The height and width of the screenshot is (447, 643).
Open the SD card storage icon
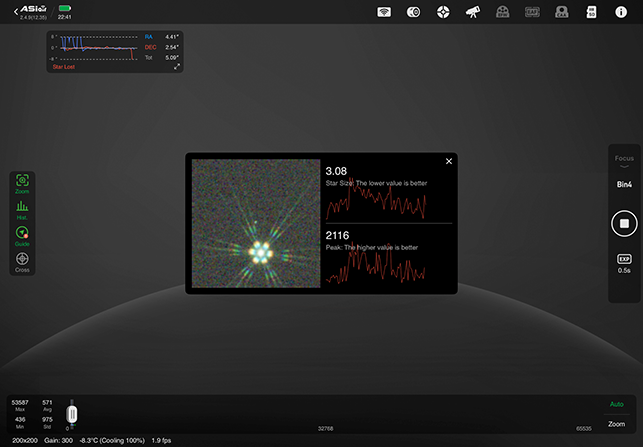(591, 12)
